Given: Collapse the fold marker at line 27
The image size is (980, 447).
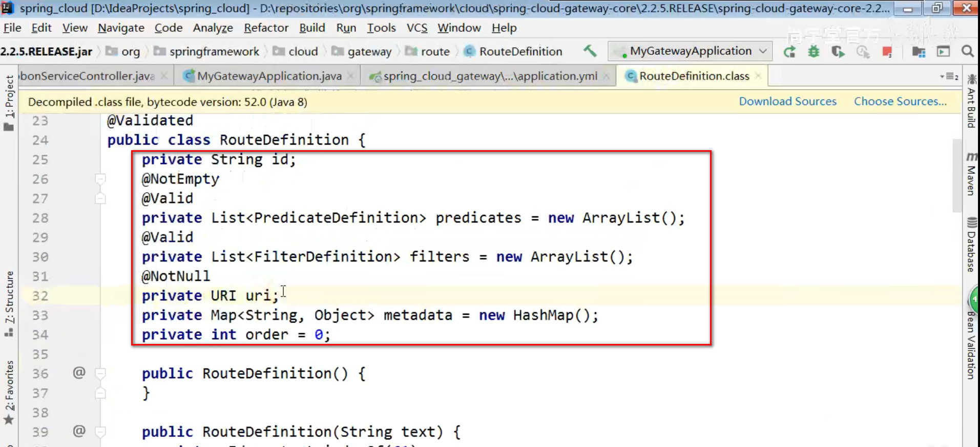Looking at the screenshot, I should pos(100,198).
